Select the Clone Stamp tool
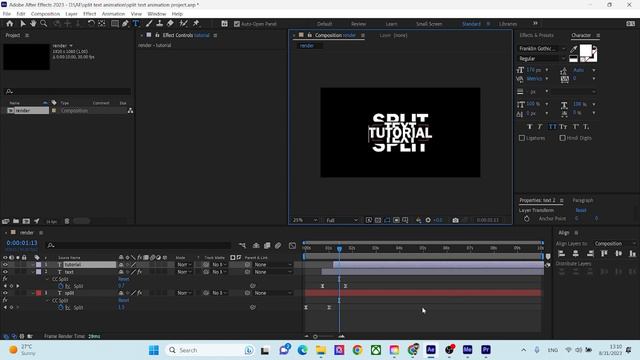Screen dimensions: 640x360 click(160, 24)
